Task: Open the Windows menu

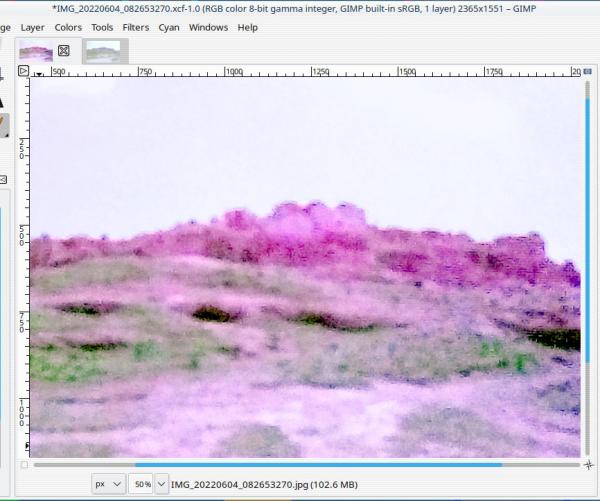Action: click(x=208, y=28)
